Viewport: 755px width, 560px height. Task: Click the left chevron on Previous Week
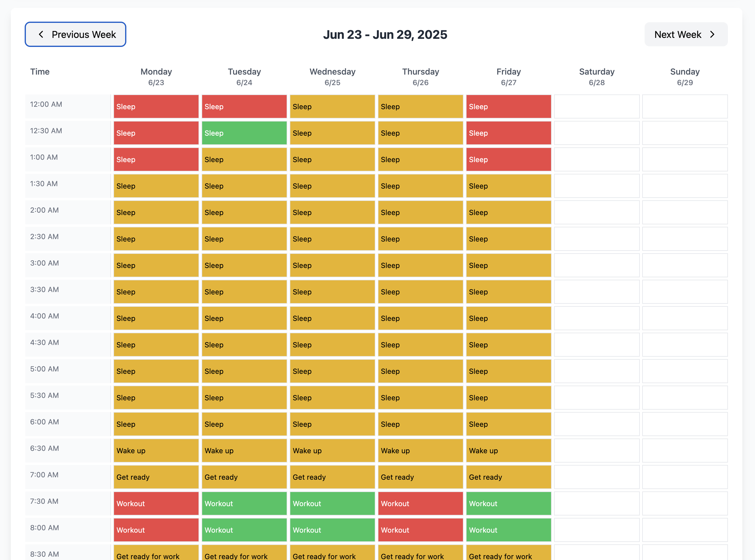(x=41, y=34)
